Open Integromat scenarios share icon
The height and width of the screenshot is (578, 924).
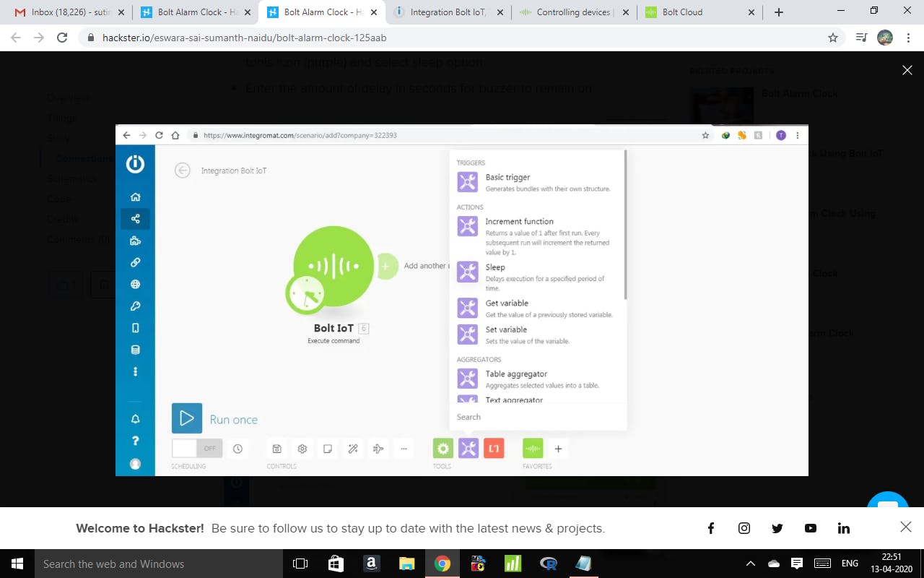coord(135,219)
